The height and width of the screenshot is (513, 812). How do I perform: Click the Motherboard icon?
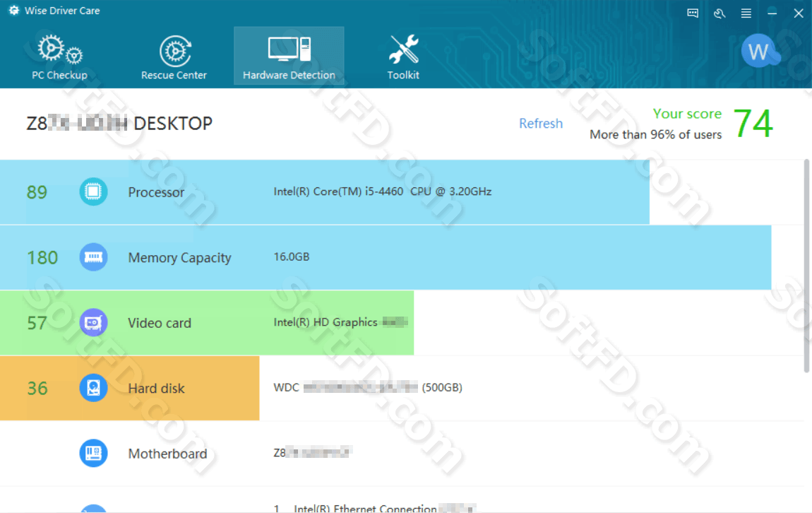93,453
